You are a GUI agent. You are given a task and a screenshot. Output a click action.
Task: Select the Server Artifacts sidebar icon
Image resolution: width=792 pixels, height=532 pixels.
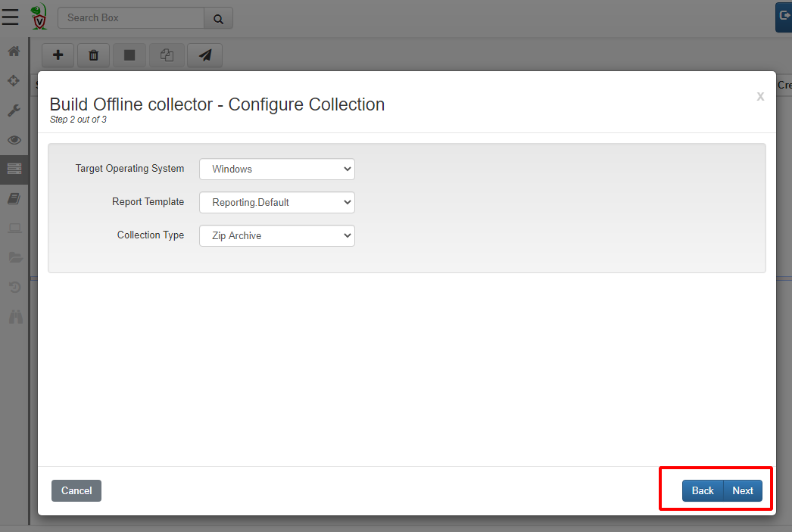(x=14, y=169)
